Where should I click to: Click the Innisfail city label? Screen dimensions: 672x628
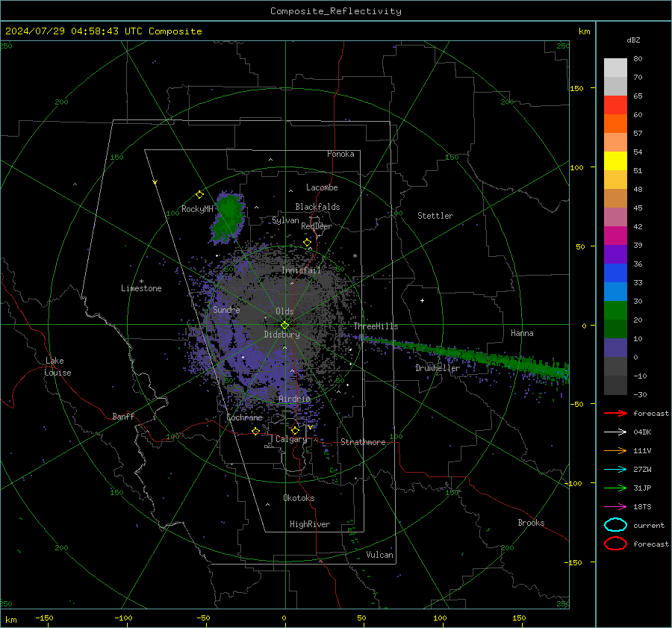(302, 270)
